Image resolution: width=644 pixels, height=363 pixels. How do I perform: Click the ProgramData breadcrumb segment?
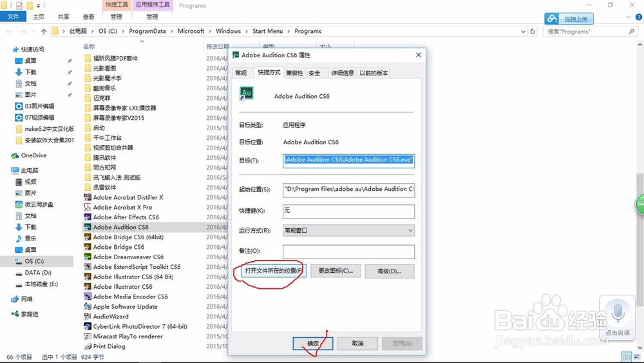[147, 31]
